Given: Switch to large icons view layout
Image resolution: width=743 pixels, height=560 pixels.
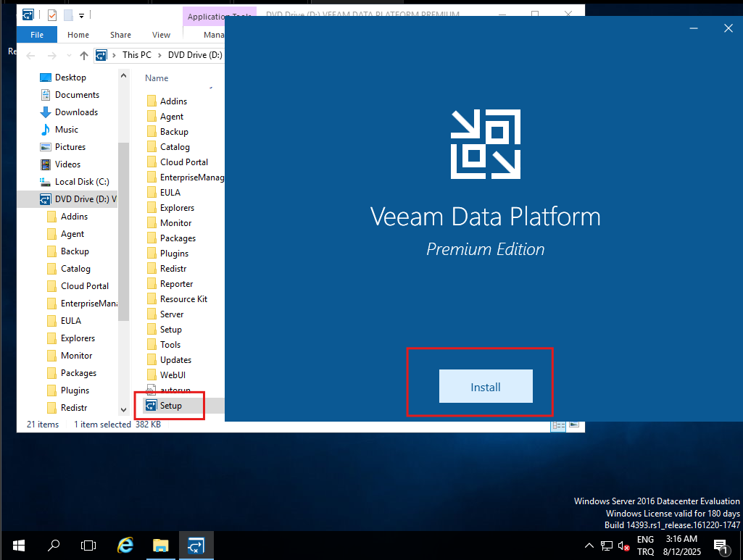Looking at the screenshot, I should point(574,425).
